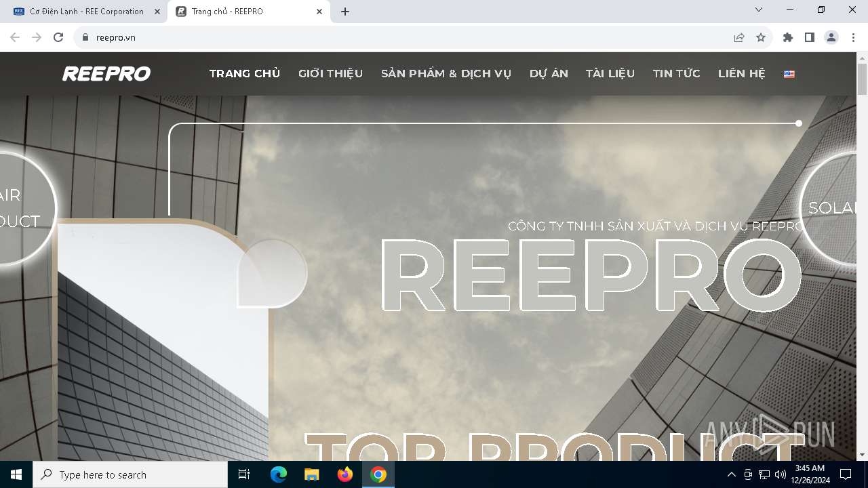Open the TIN TỨC menu item
The image size is (868, 488).
coord(677,73)
